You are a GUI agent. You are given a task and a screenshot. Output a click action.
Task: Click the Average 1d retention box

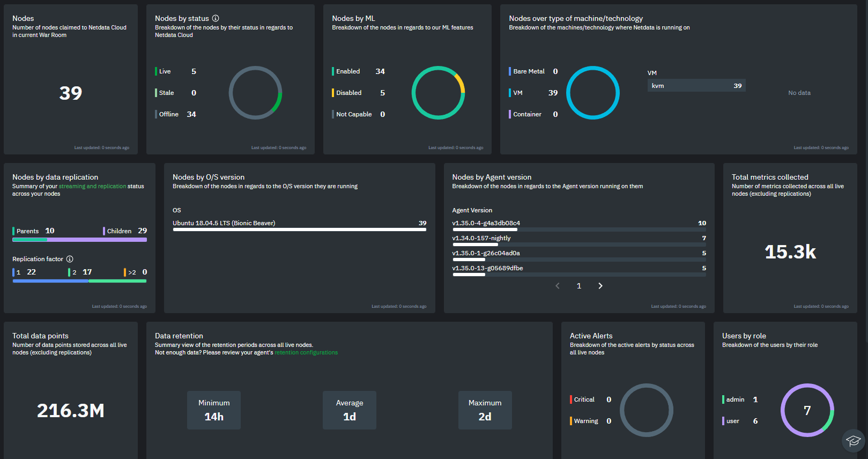point(350,410)
